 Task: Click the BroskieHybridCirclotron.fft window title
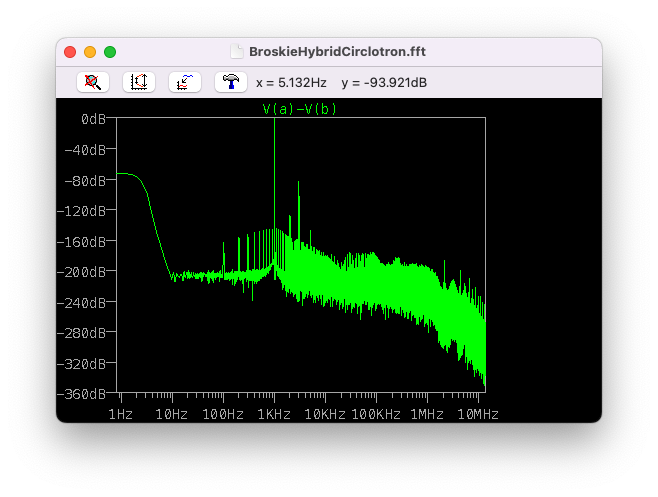click(337, 52)
